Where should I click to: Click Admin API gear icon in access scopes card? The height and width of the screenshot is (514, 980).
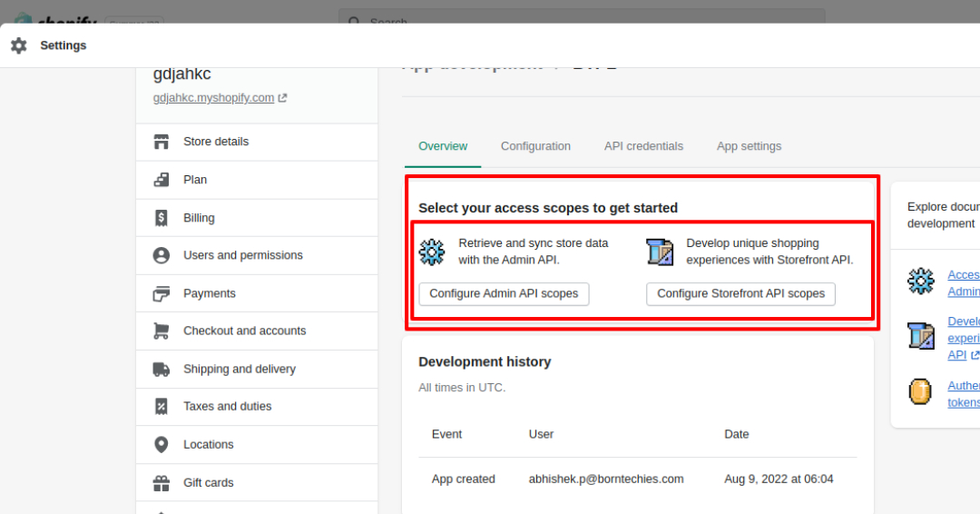[x=432, y=252]
